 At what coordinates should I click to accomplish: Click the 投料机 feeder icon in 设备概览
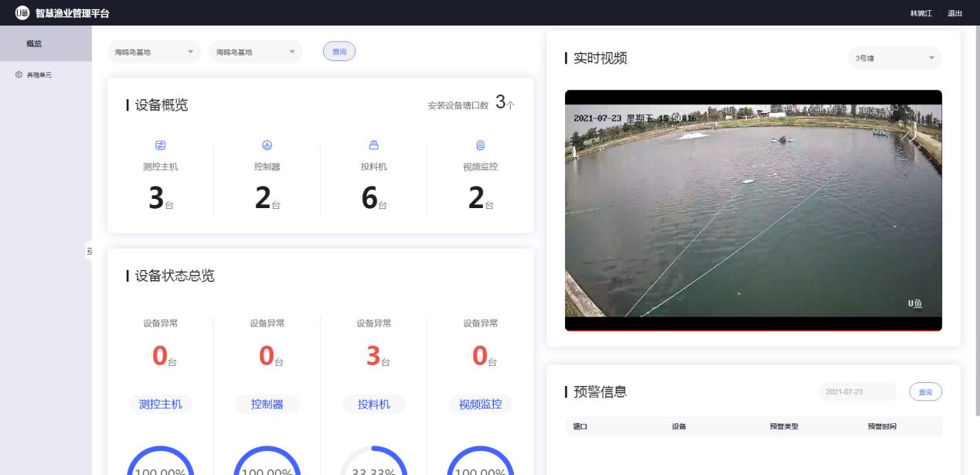pos(373,145)
